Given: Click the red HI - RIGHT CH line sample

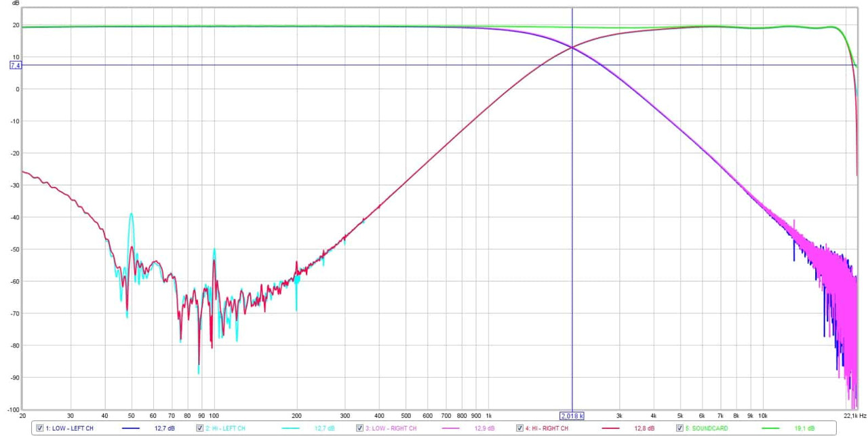Looking at the screenshot, I should (610, 429).
